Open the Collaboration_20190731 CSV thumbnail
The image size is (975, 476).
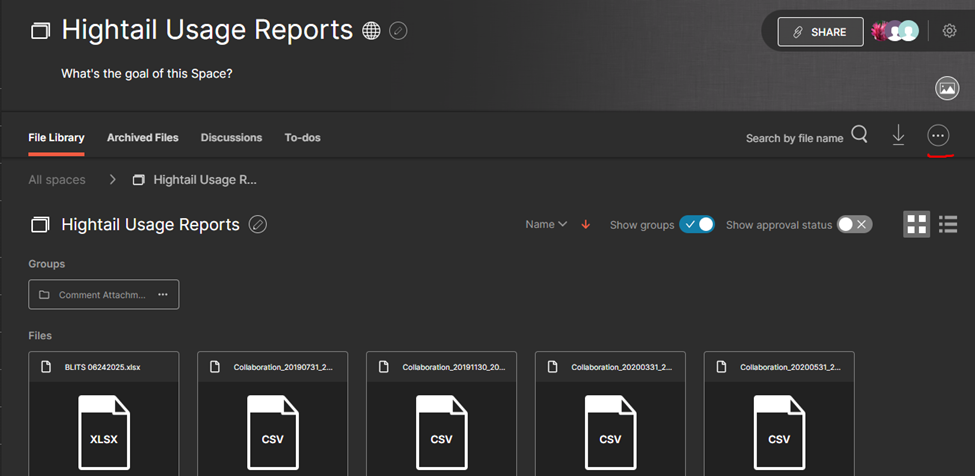click(273, 432)
